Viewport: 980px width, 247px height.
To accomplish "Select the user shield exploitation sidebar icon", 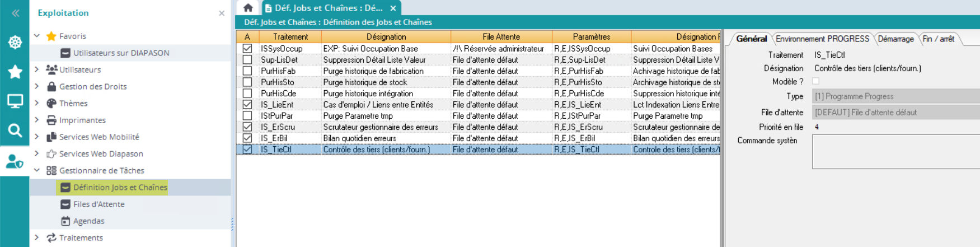I will point(15,161).
